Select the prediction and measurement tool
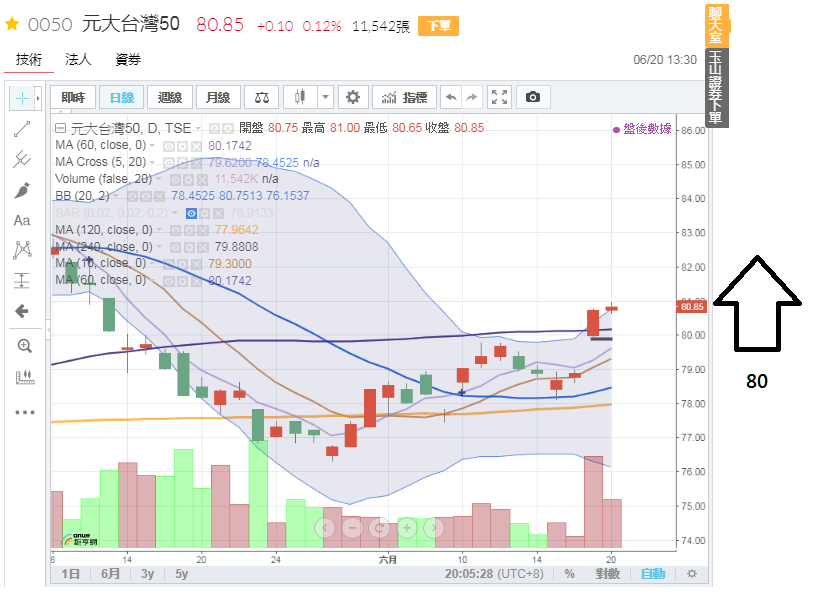Image resolution: width=830 pixels, height=600 pixels. pyautogui.click(x=22, y=280)
